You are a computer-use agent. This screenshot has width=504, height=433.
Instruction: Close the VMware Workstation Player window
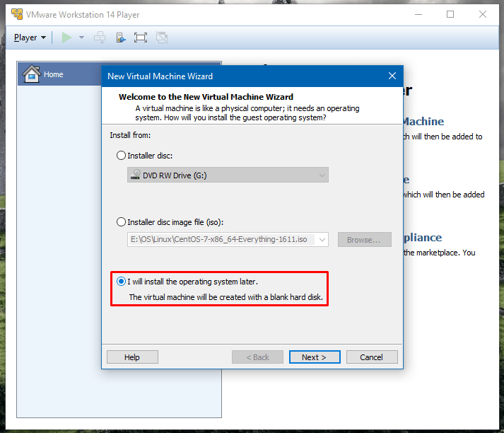[x=483, y=14]
